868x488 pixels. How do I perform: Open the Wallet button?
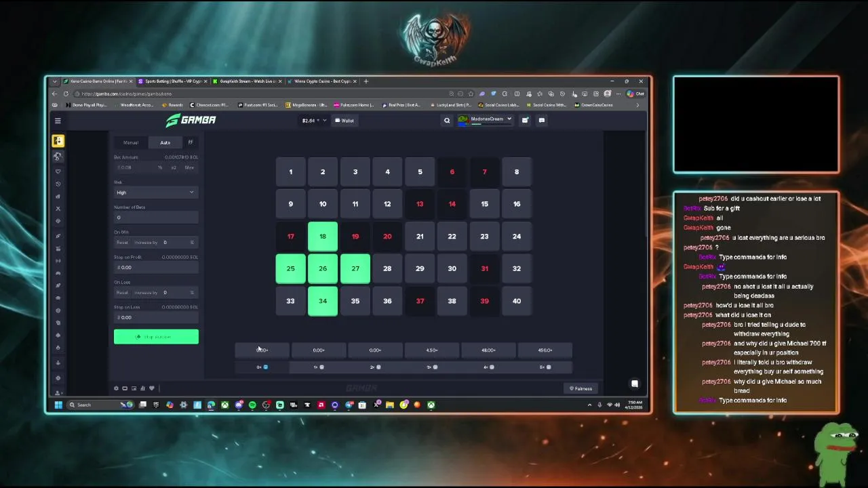(x=344, y=121)
